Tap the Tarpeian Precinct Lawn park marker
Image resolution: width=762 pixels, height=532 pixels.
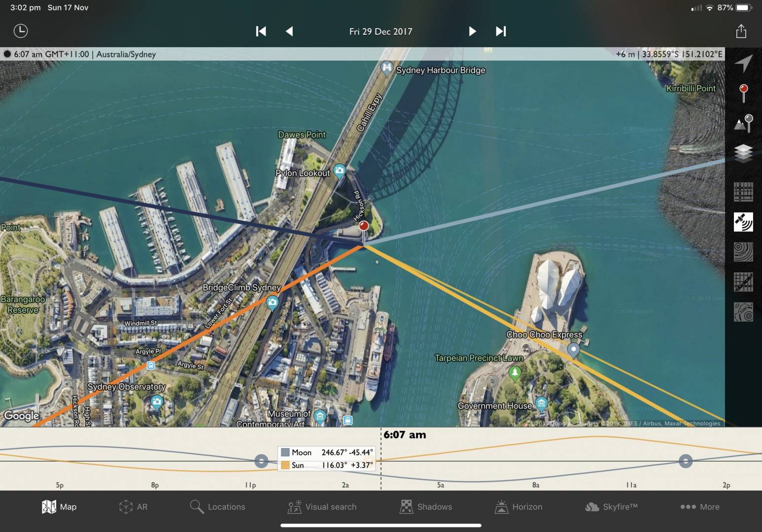[x=515, y=373]
